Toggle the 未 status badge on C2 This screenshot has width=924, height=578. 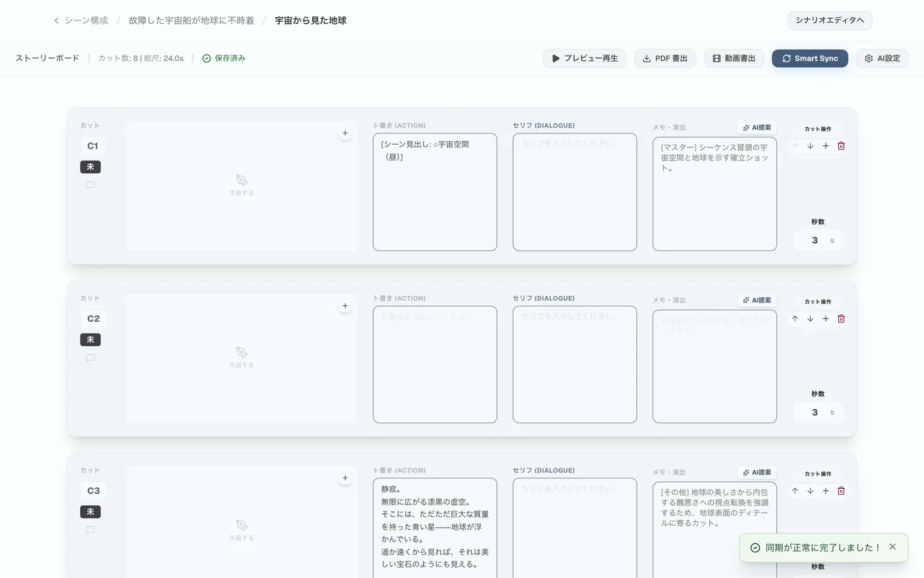tap(90, 340)
